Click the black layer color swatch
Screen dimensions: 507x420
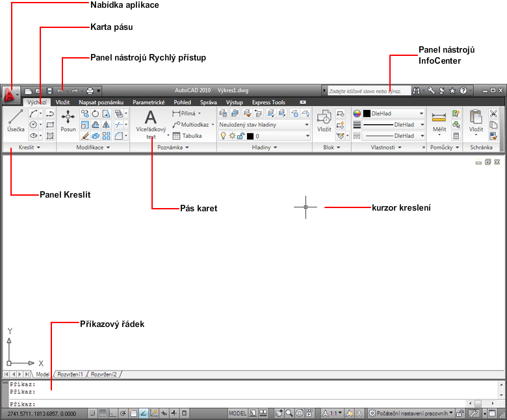pos(250,136)
